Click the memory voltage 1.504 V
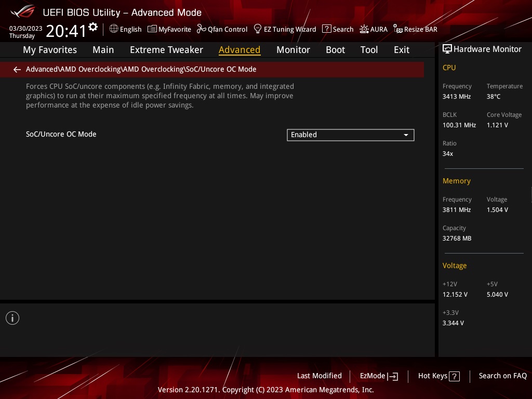Screen dimensions: 532x399 pos(497,210)
